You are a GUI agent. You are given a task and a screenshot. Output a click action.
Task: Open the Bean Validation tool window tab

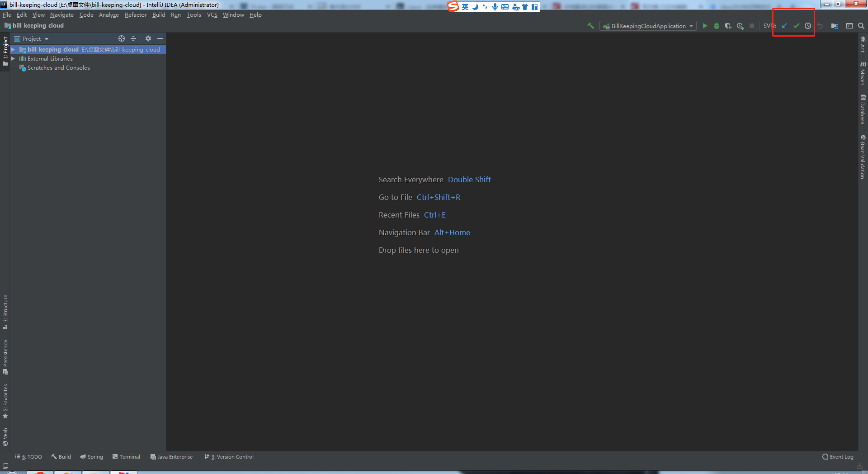coord(863,156)
